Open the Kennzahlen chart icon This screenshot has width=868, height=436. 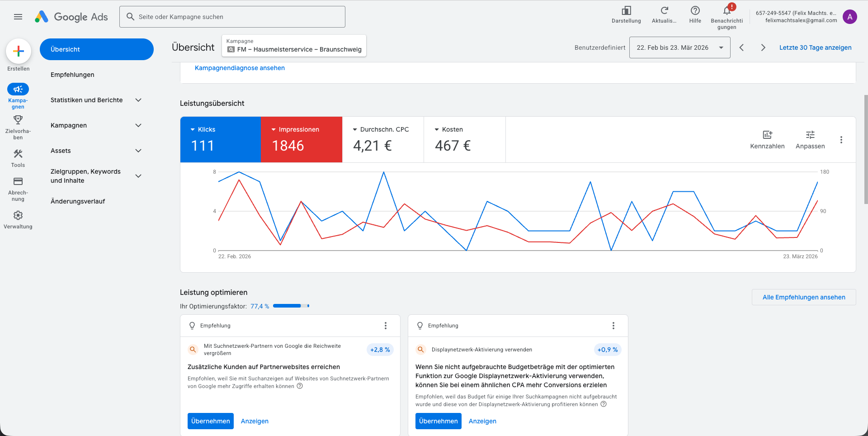(x=767, y=135)
